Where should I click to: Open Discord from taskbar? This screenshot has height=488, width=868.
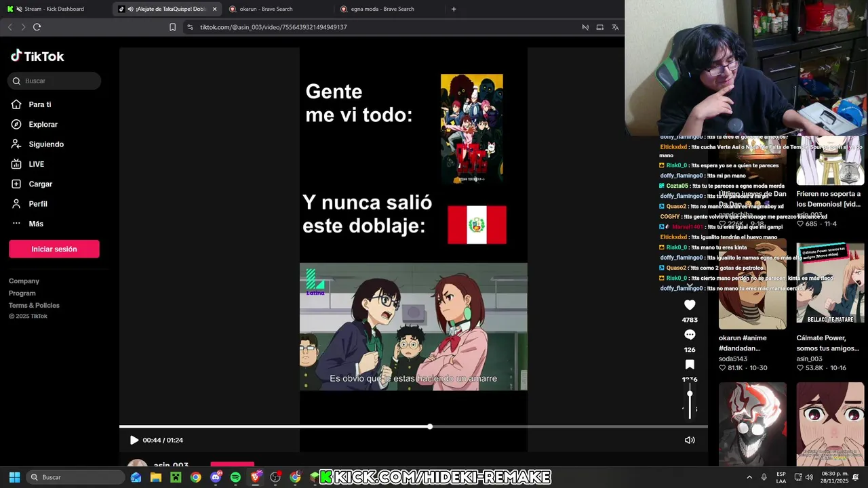(x=216, y=477)
